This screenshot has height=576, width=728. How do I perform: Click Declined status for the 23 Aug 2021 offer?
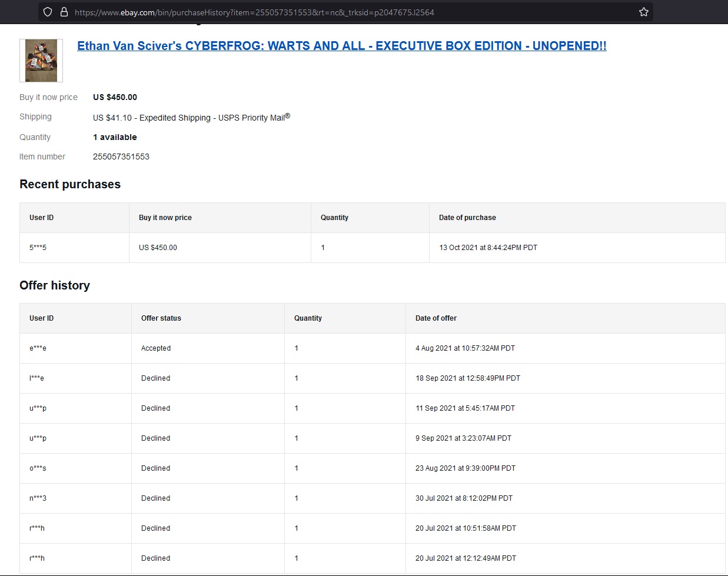point(155,468)
